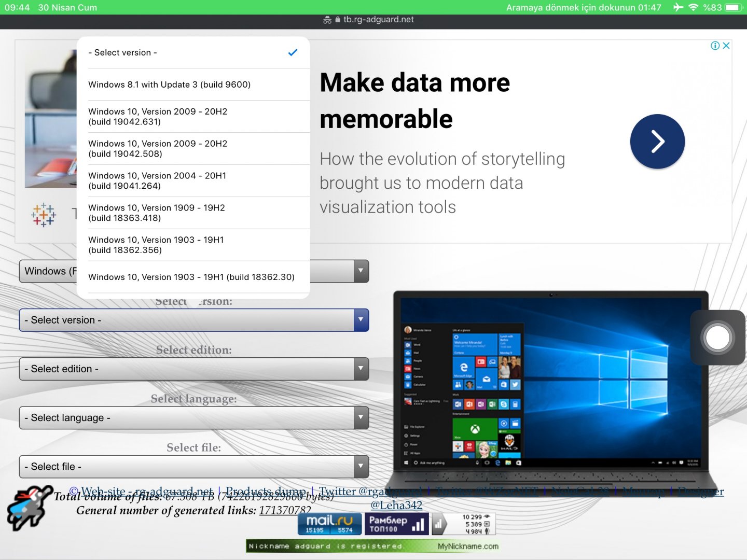
Task: Tap the blue checkmark beside Select version
Action: point(293,52)
